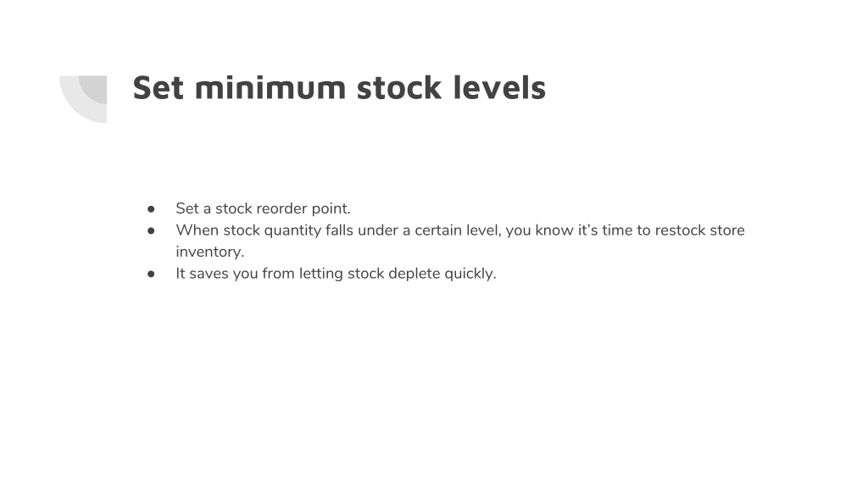The image size is (868, 488).
Task: Click the word 'minimum' in the heading
Action: coord(270,88)
